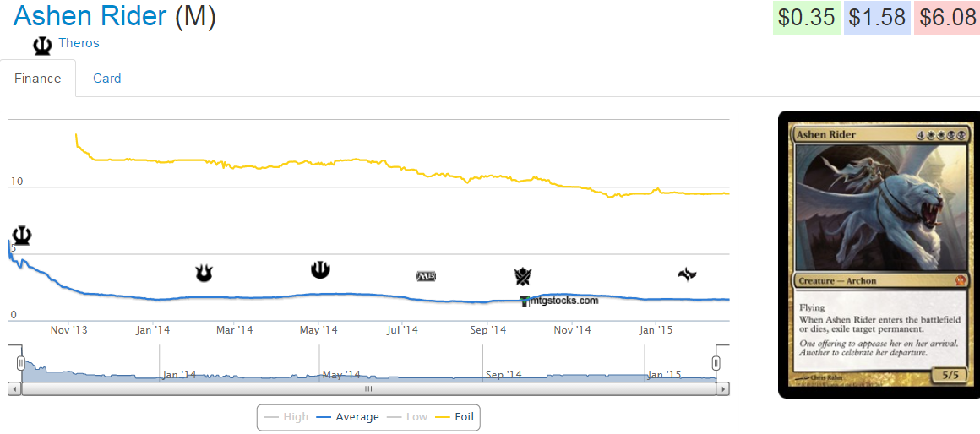Click the left handle of range navigator
The width and height of the screenshot is (980, 434).
click(21, 363)
